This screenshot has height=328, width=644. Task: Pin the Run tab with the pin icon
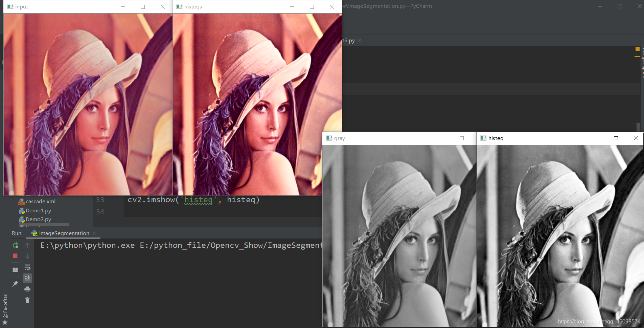pos(15,284)
